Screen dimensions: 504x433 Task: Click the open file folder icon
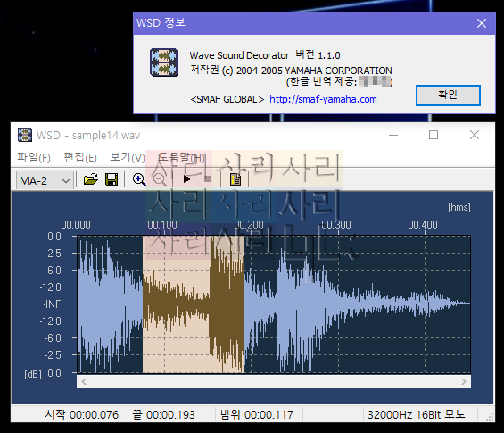click(91, 179)
